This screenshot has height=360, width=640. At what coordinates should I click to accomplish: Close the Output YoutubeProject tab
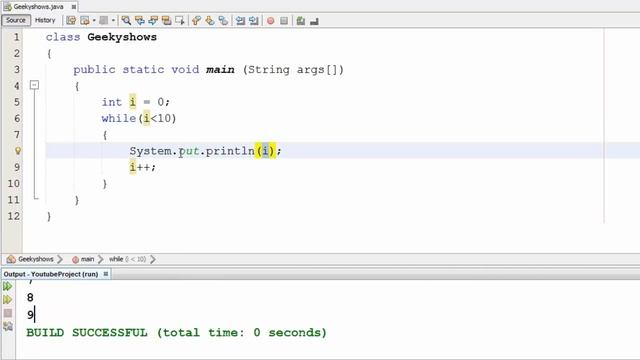pos(106,274)
